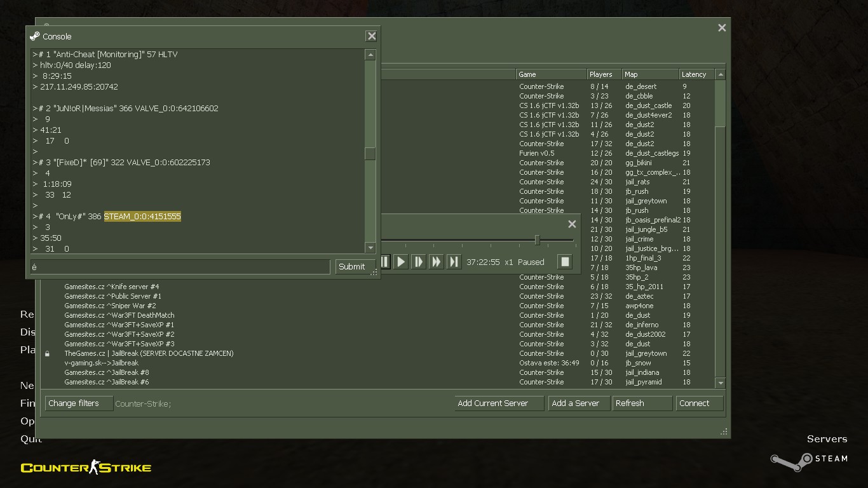Click the 37:22:55 demo time readout
Viewport: 868px width, 488px height.
483,262
